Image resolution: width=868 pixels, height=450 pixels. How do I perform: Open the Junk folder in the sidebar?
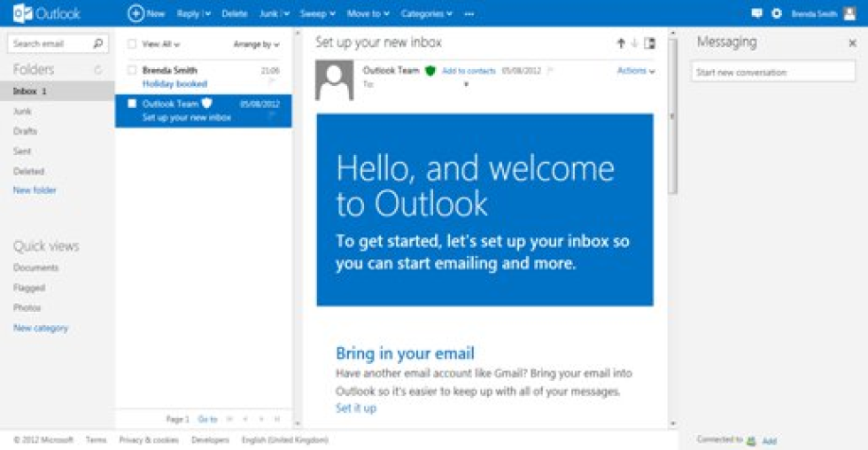22,111
